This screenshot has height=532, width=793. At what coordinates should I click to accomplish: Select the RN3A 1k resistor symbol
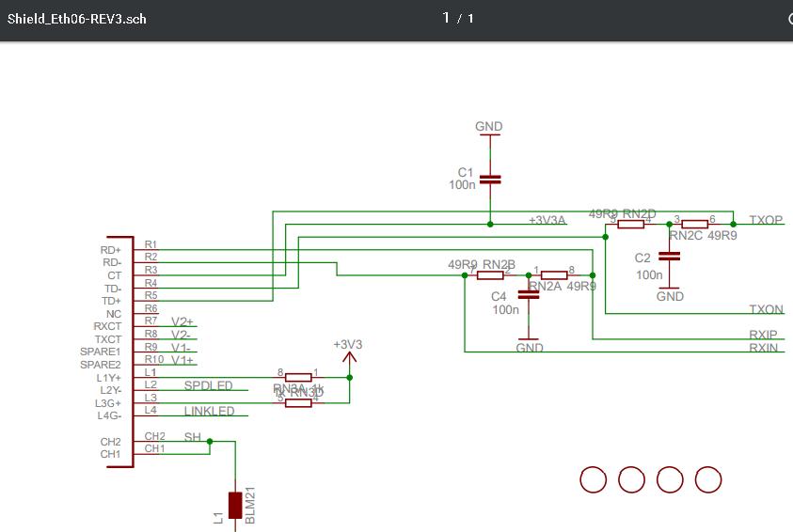(298, 378)
